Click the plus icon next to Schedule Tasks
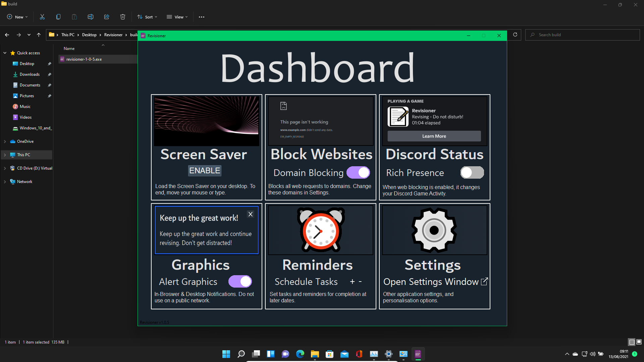This screenshot has width=644, height=362. 352,282
